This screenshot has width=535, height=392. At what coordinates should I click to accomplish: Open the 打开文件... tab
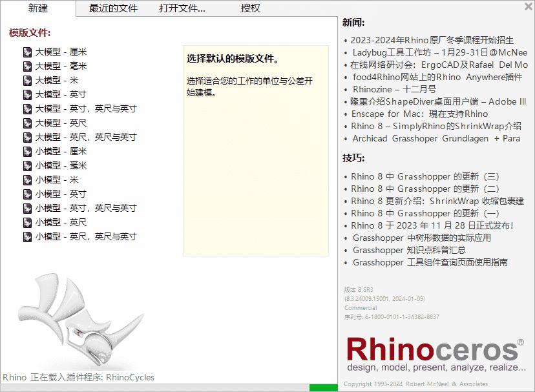[182, 9]
